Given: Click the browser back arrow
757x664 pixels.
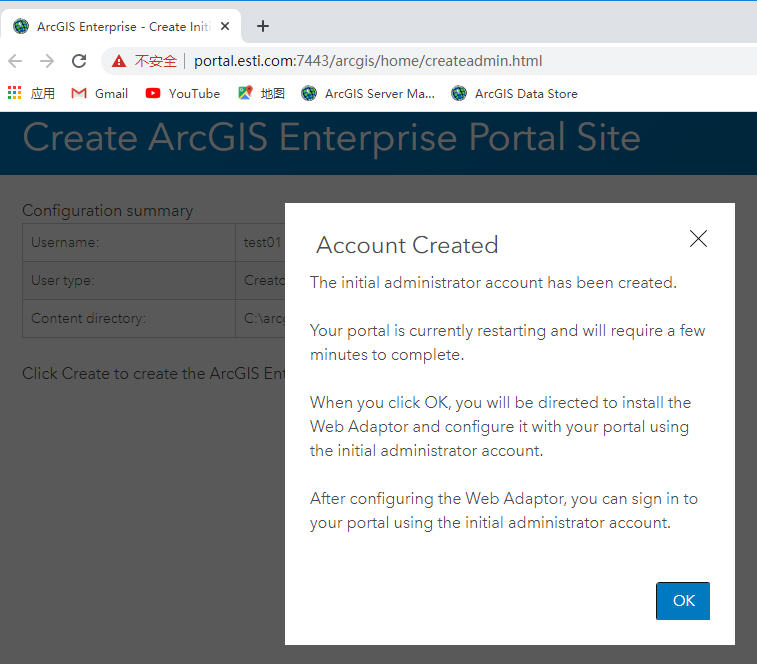Looking at the screenshot, I should (x=15, y=61).
